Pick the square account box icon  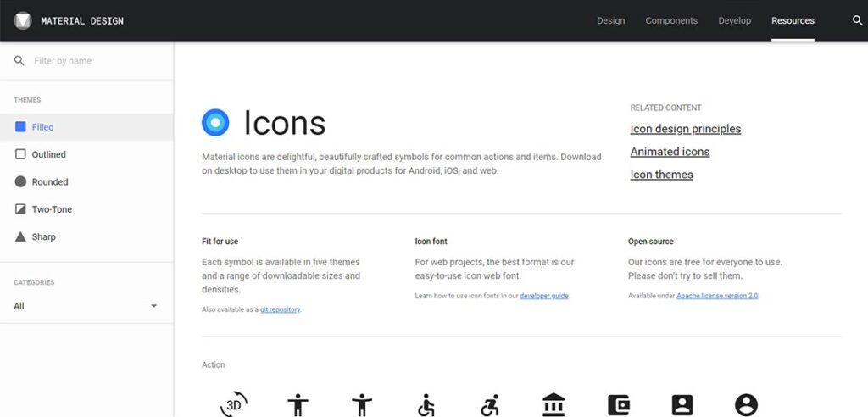point(682,405)
